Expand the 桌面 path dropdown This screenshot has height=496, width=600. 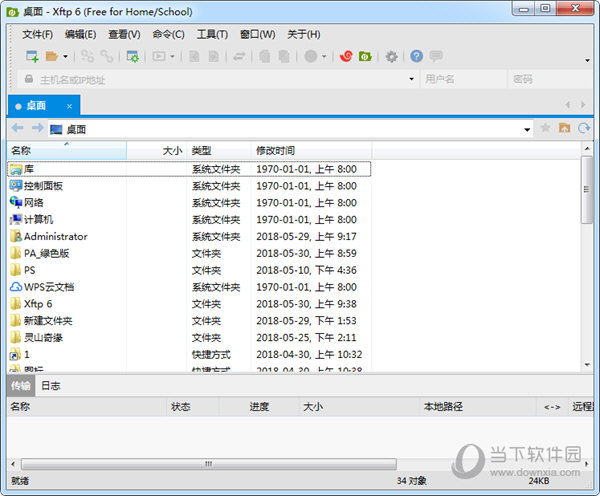point(527,130)
